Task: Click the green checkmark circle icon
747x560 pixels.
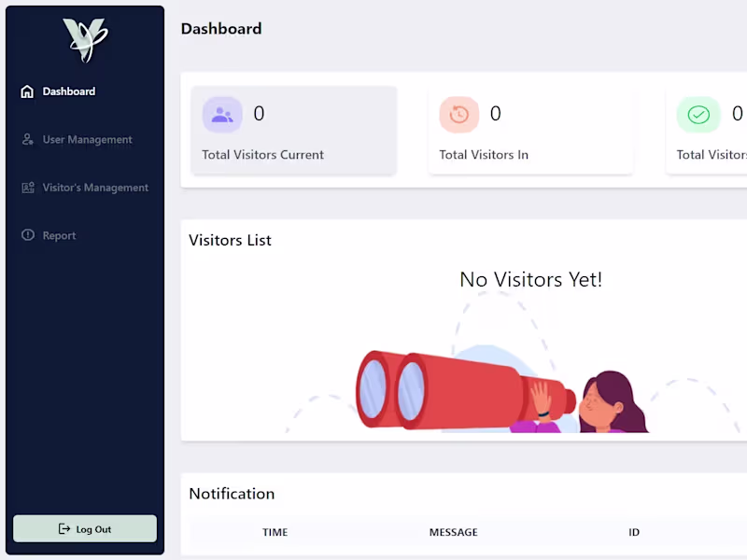Action: [x=698, y=115]
